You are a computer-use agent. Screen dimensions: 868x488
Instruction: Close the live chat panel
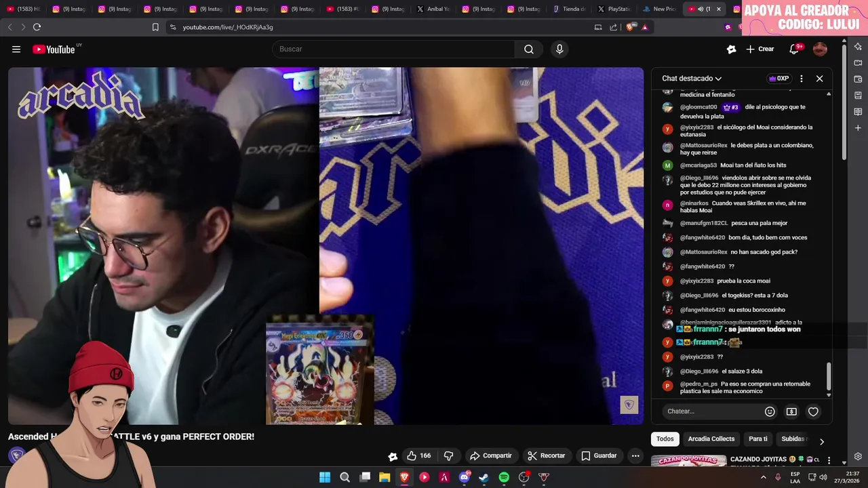point(819,79)
